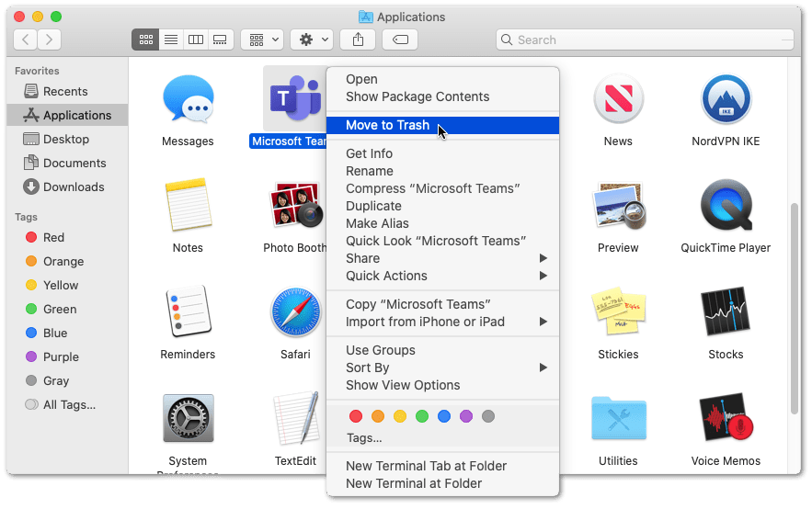Screen dimensions: 812x509
Task: Choose New Terminal Tab at Folder
Action: [442, 466]
